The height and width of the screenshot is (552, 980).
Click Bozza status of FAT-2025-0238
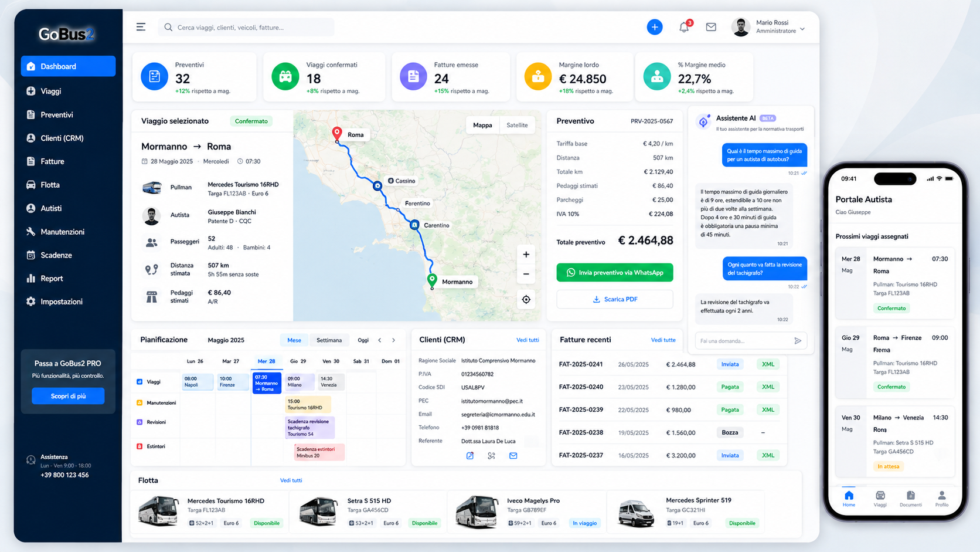click(730, 432)
